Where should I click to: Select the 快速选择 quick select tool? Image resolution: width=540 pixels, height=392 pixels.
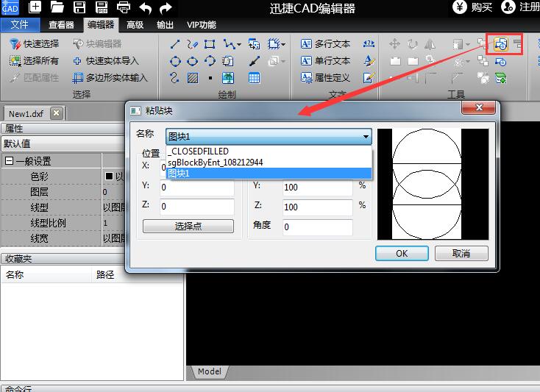point(34,44)
